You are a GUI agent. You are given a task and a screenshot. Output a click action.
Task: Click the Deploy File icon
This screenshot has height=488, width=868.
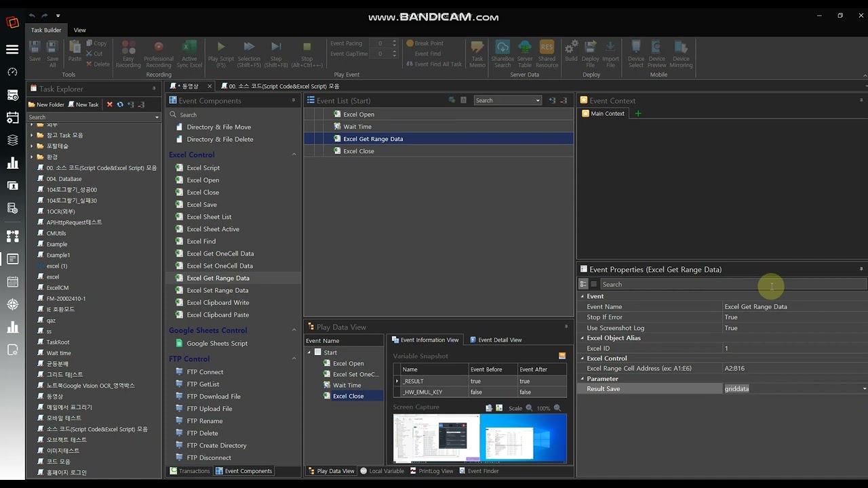tap(591, 54)
